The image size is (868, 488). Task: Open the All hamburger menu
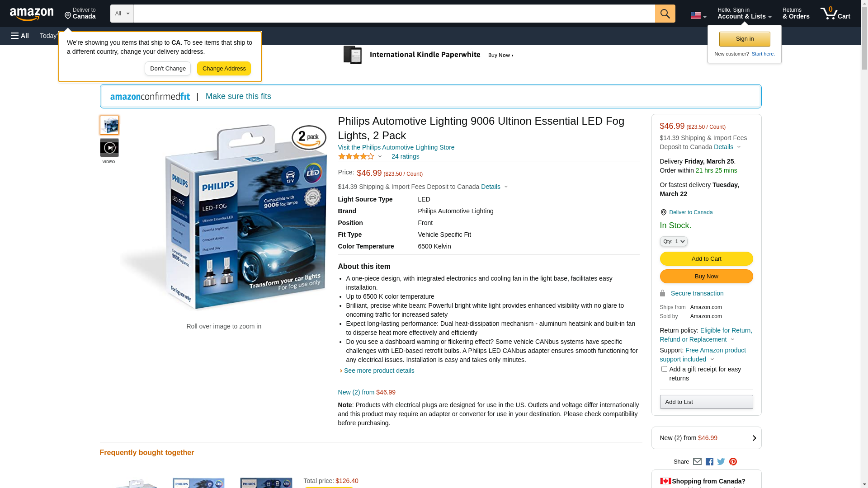point(20,36)
